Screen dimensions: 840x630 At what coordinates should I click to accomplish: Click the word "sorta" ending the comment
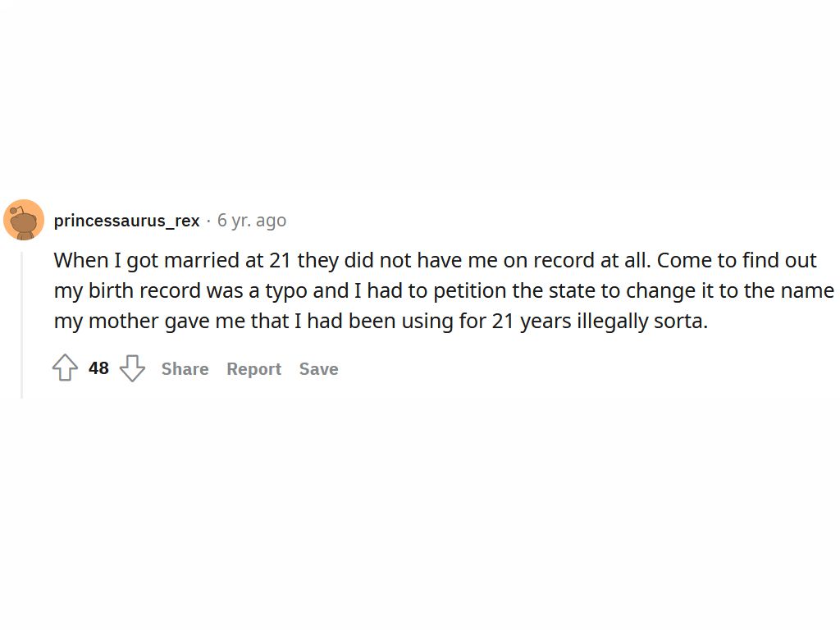pyautogui.click(x=680, y=321)
